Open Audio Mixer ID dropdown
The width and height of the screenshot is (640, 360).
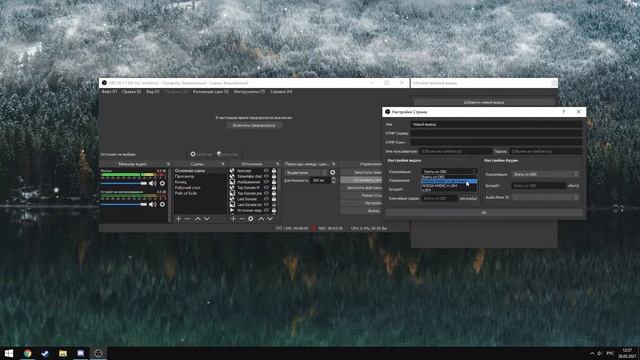545,197
